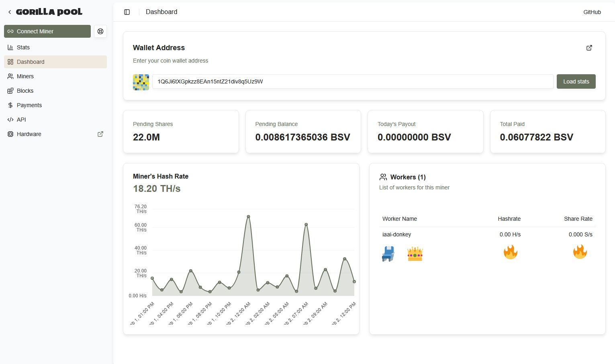Open the Blocks section
Screen dimensions: 615x364
[55, 91]
